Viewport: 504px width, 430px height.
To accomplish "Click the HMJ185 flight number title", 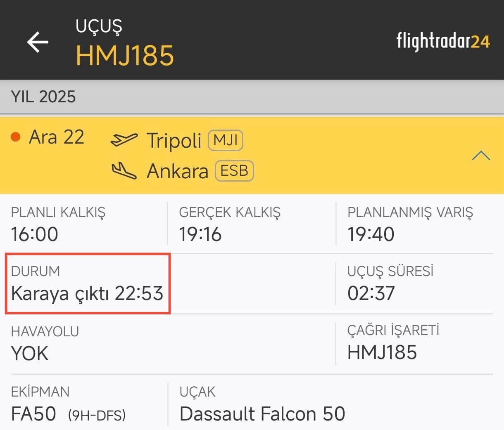I will pos(125,55).
